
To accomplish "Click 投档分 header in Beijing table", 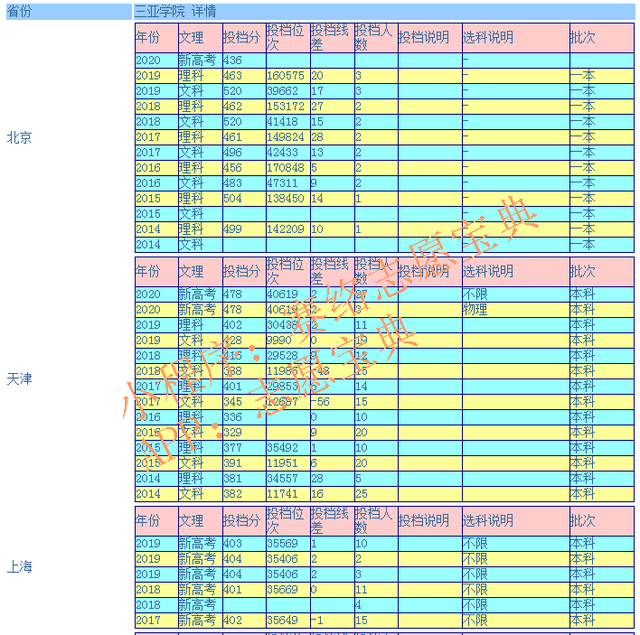I will click(x=244, y=38).
